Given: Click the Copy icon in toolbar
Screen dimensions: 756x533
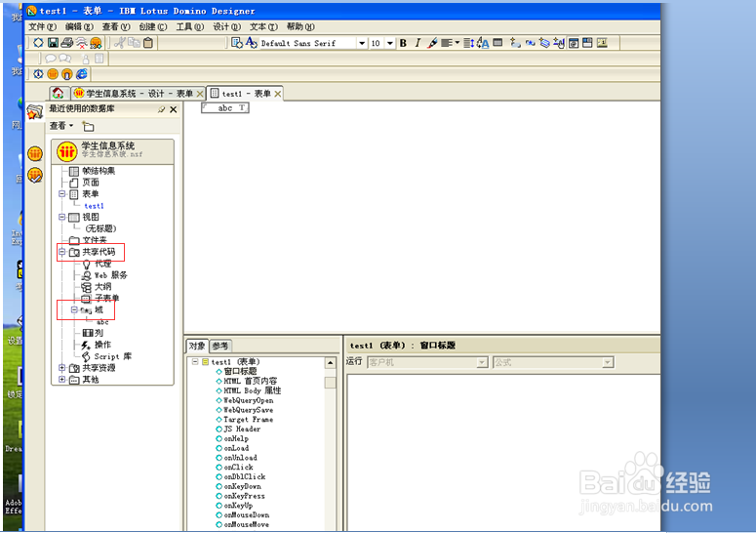Looking at the screenshot, I should tap(134, 43).
